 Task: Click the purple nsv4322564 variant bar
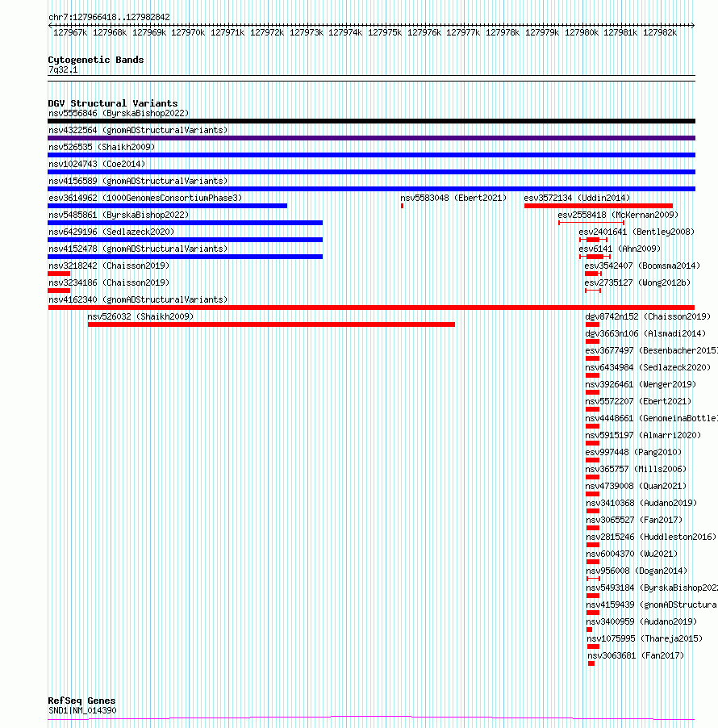(371, 138)
